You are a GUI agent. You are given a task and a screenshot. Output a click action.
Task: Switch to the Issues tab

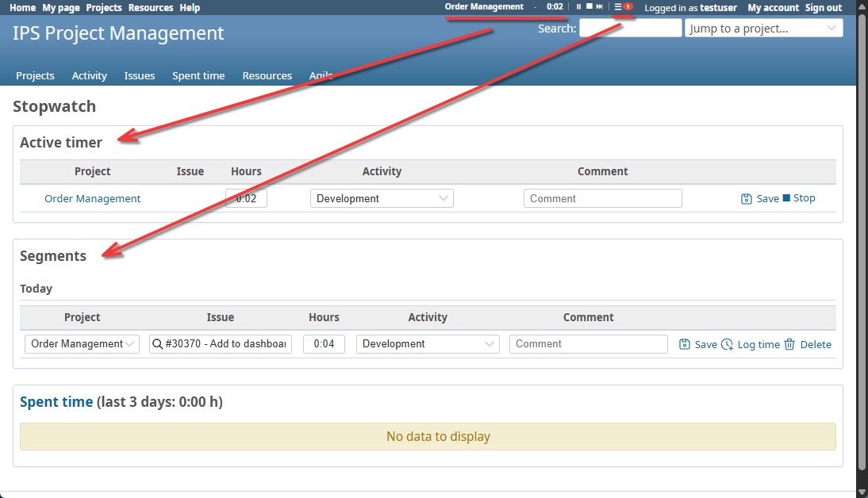140,76
